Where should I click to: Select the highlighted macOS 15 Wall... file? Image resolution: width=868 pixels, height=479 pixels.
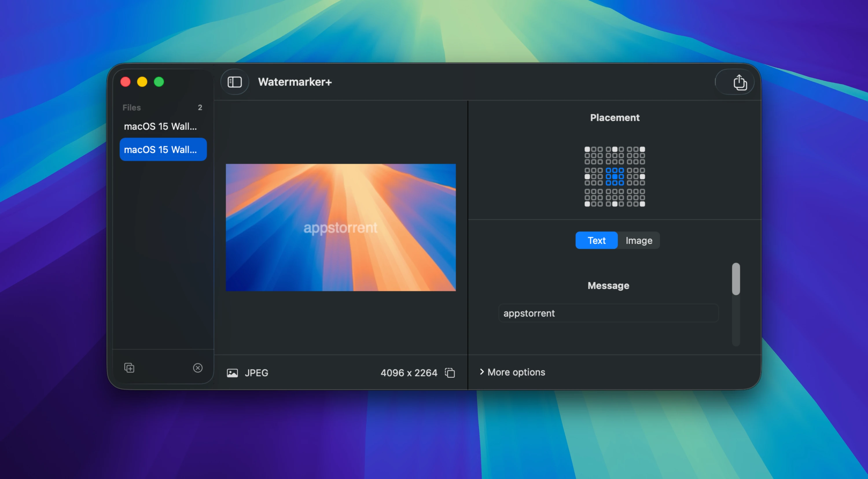click(163, 149)
